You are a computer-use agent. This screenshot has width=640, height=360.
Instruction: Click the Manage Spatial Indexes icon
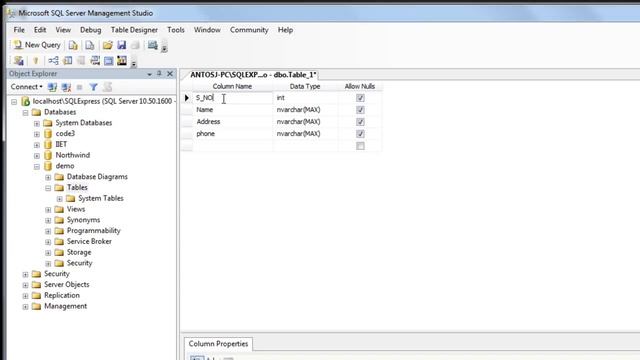click(122, 61)
